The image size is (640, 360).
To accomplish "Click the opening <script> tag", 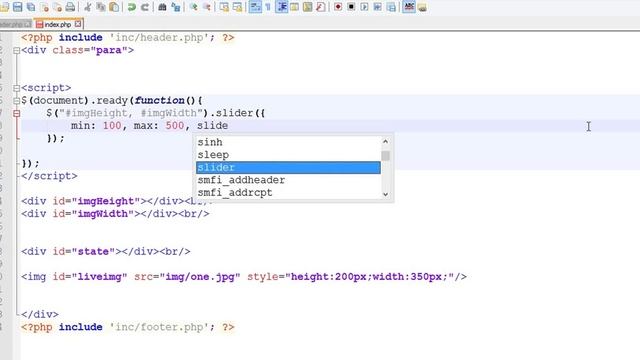I will [x=46, y=88].
